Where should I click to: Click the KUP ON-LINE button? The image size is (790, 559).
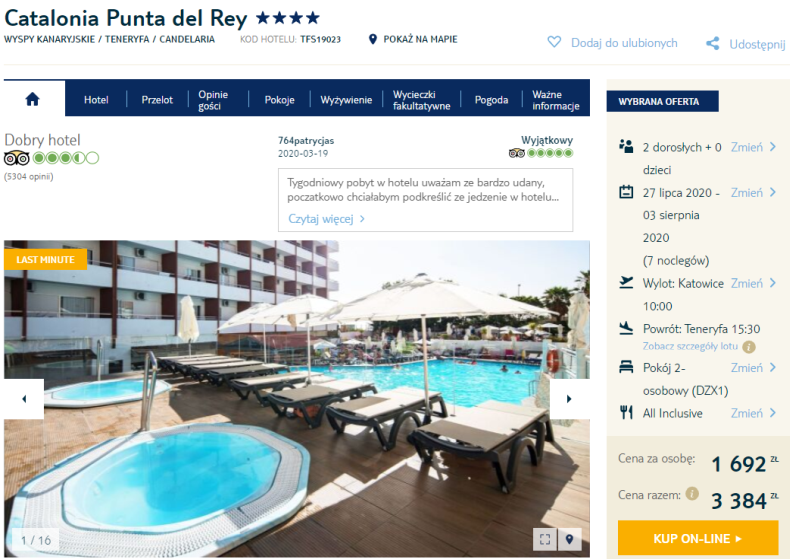[698, 538]
